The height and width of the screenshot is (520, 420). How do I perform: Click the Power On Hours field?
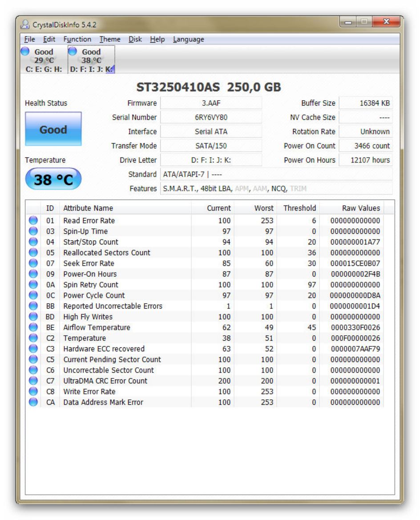[x=366, y=160]
